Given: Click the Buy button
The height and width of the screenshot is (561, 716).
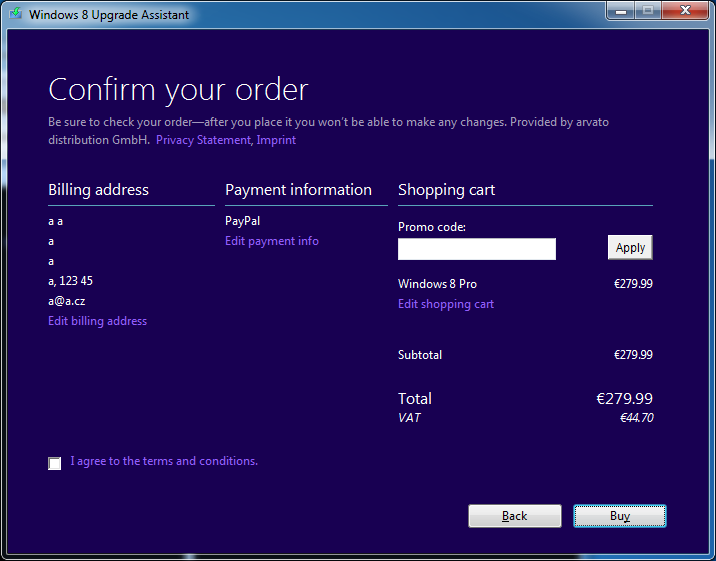Looking at the screenshot, I should 620,516.
